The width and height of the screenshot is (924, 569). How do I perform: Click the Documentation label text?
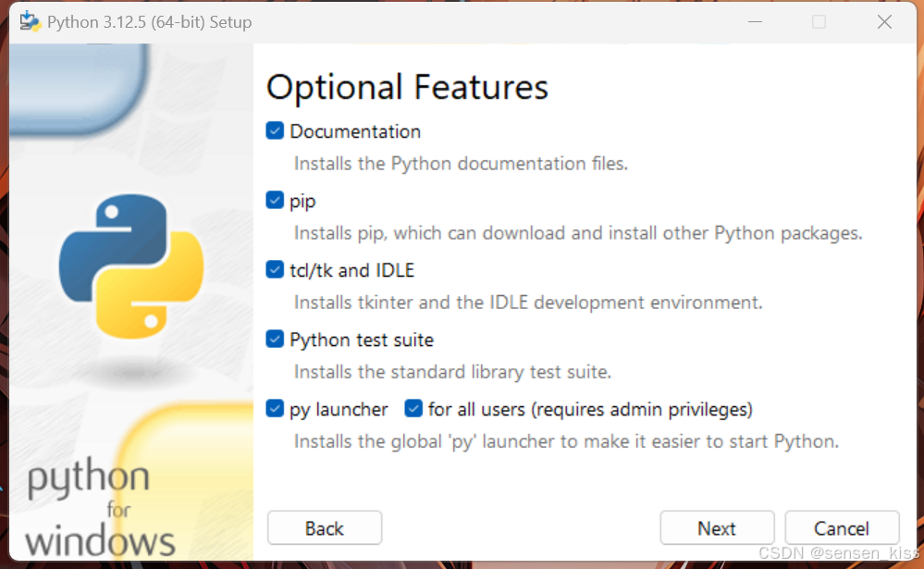click(x=355, y=130)
